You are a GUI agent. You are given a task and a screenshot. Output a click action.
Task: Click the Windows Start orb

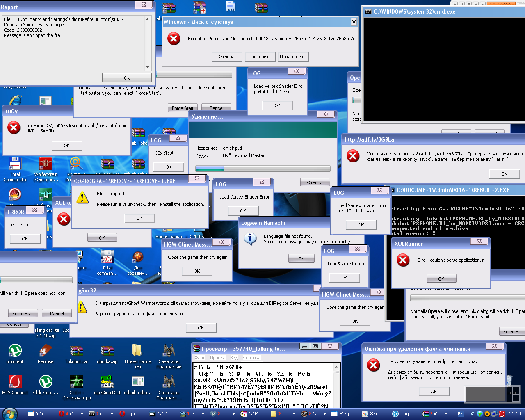click(10, 413)
